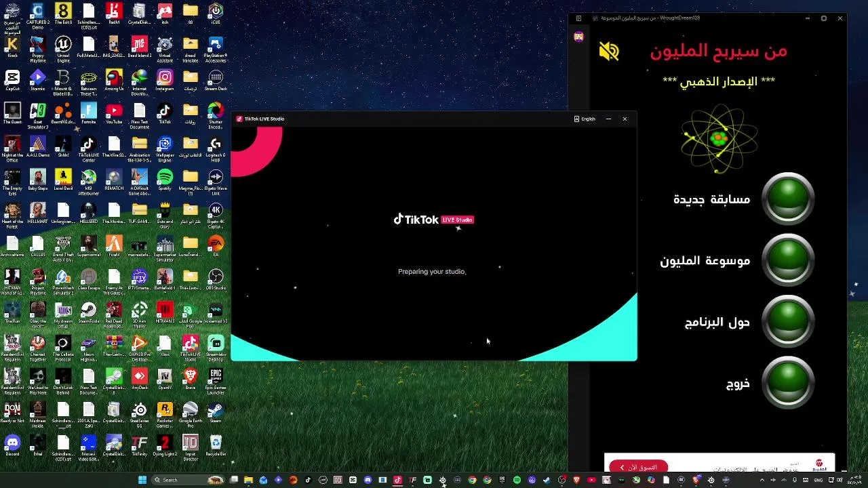Launch HITMAN 3 desktop shortcut
This screenshot has height=488, width=868.
click(165, 312)
